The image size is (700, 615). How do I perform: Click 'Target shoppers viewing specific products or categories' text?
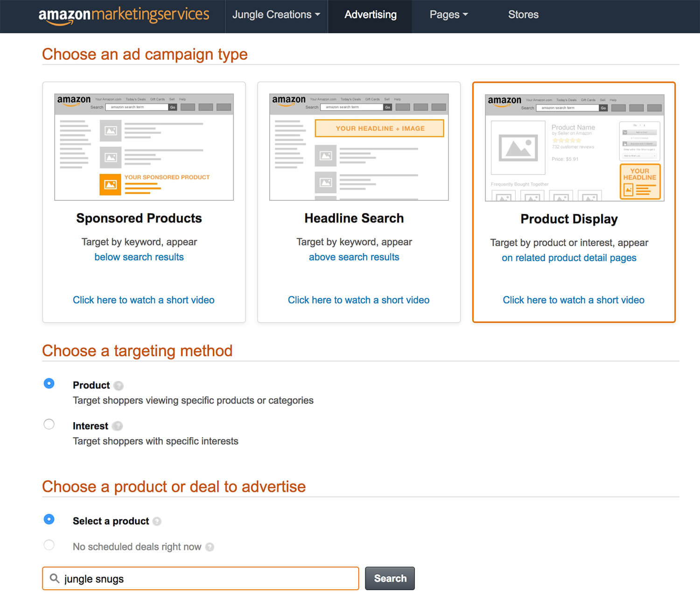[x=193, y=400]
